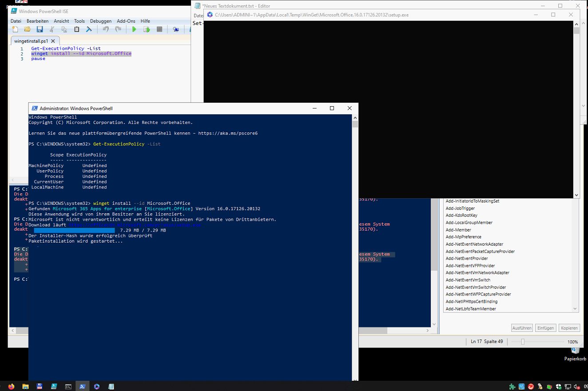This screenshot has height=391, width=588.
Task: Open floppy disk app in taskbar
Action: click(40, 386)
